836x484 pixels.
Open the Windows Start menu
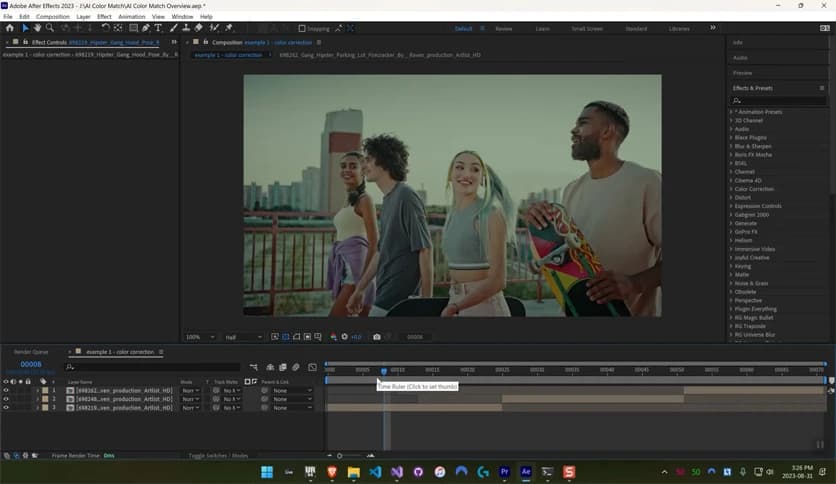pos(267,472)
